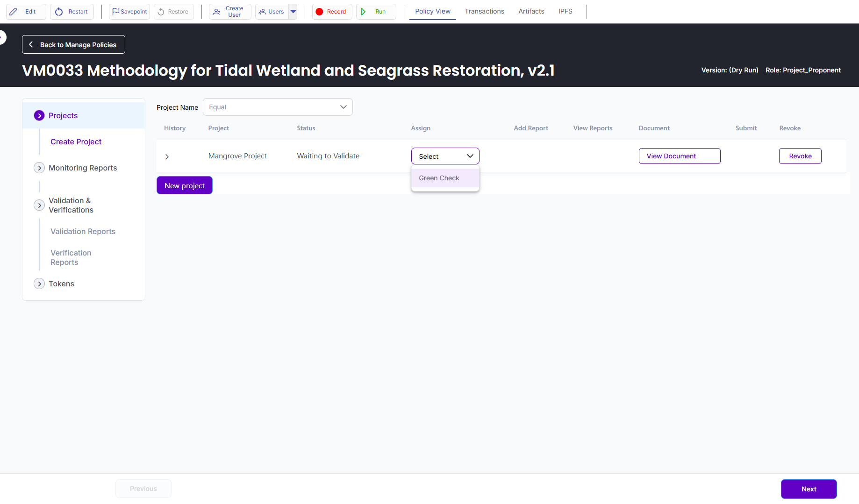
Task: Choose Green Check from Assign dropdown
Action: coord(439,178)
